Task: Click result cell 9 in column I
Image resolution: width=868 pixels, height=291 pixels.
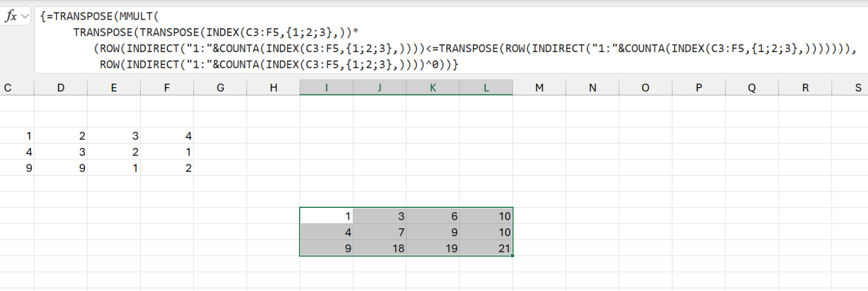Action: (x=326, y=248)
